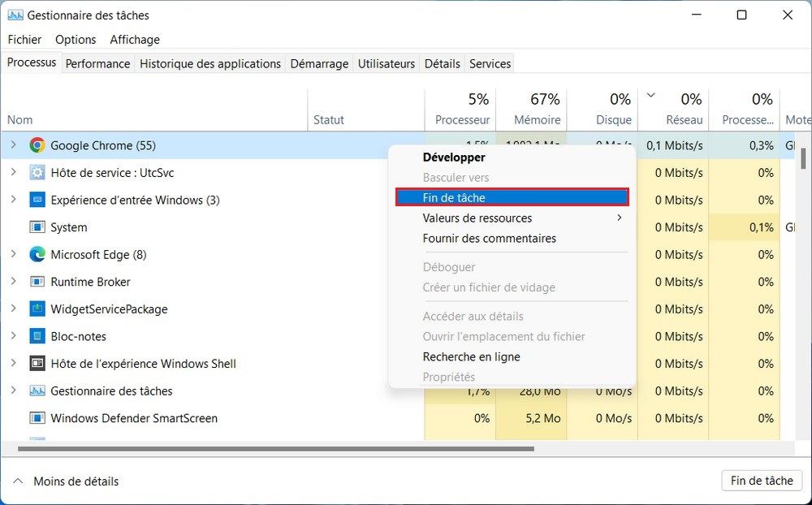Sort by the Réseau column header
812x505 pixels.
pyautogui.click(x=673, y=110)
